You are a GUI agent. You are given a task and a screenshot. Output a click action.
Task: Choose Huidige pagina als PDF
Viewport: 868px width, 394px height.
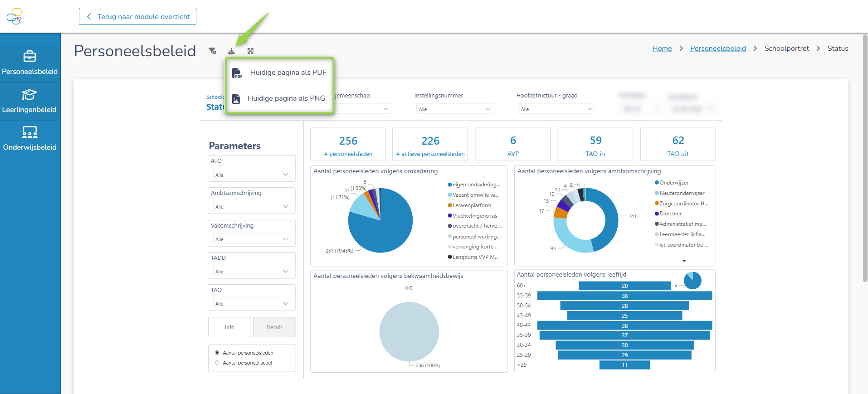[280, 73]
